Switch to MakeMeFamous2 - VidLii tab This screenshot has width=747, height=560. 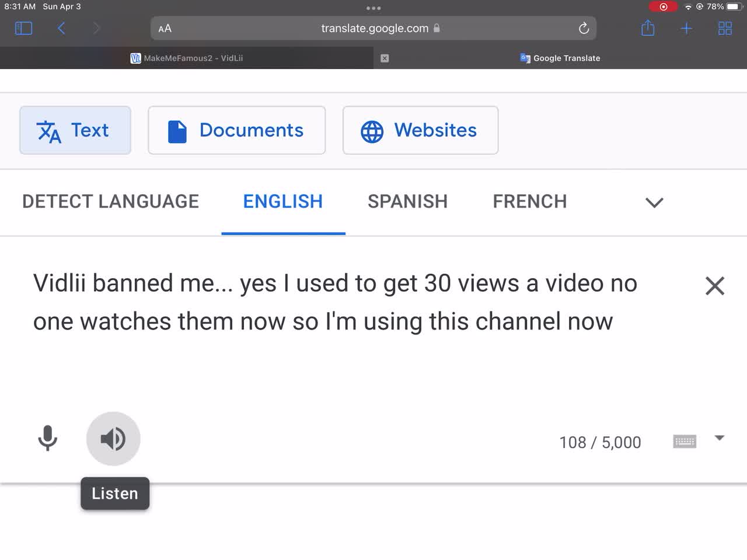187,58
